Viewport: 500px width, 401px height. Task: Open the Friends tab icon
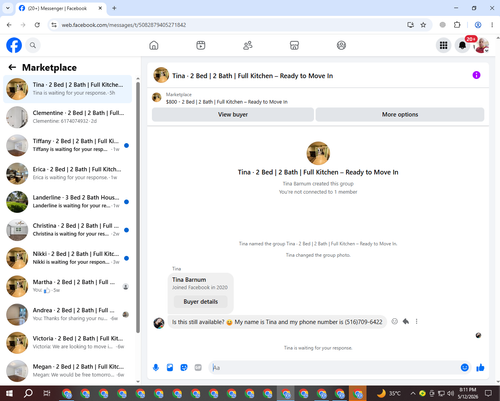click(248, 45)
